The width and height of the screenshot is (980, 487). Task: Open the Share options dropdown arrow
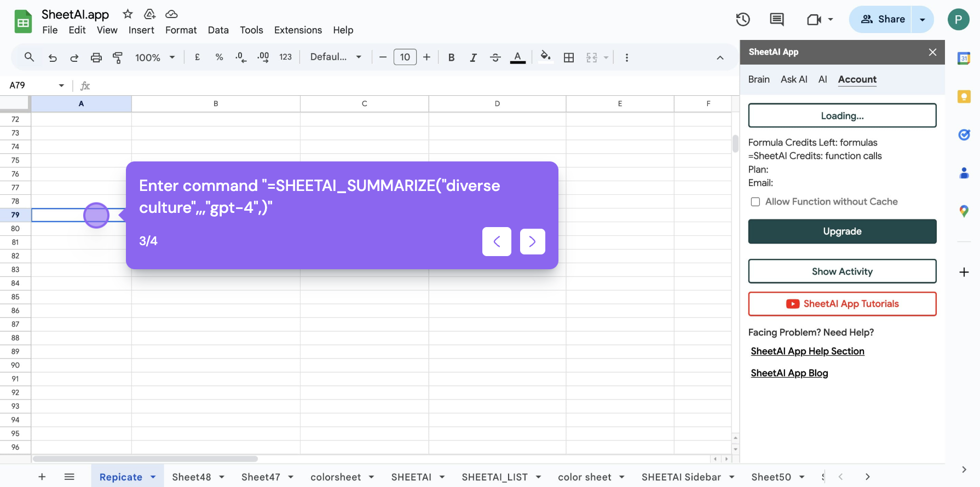[923, 20]
